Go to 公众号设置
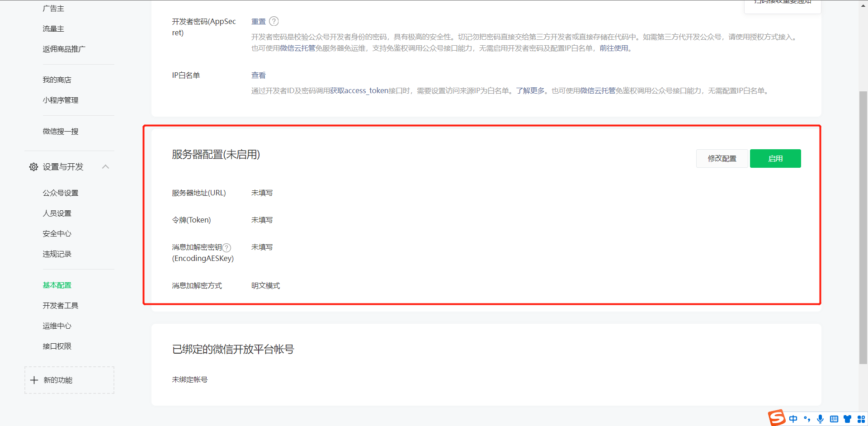The image size is (868, 426). coord(61,193)
